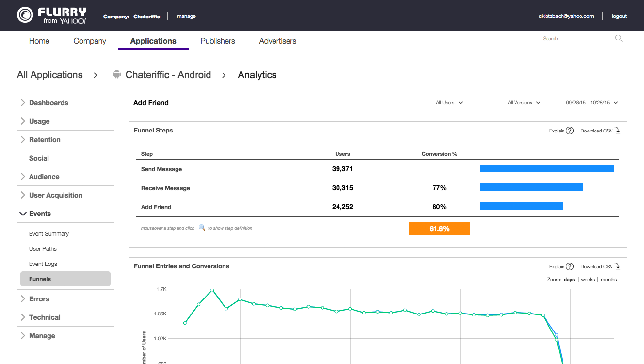Click the step definition magnifier icon
Image resolution: width=644 pixels, height=364 pixels.
202,228
